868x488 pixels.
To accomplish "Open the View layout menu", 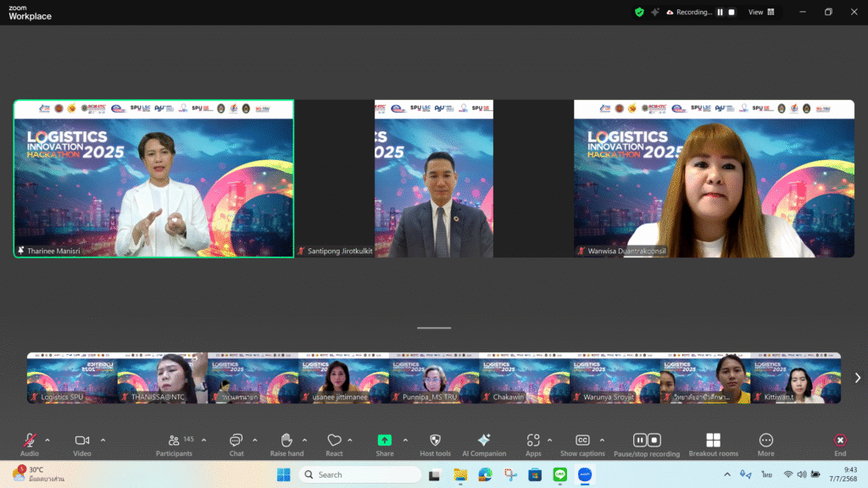I will 761,12.
